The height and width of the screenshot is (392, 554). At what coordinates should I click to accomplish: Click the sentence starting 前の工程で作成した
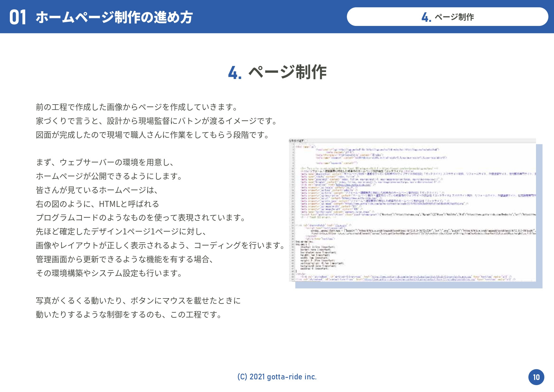[137, 107]
